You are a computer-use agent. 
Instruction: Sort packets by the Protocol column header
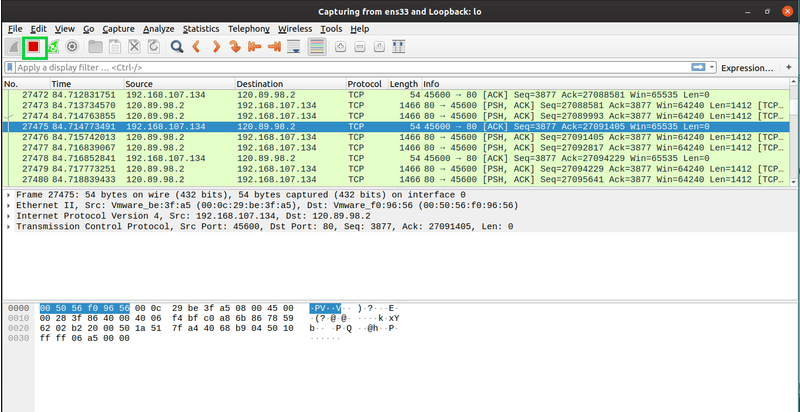point(364,84)
